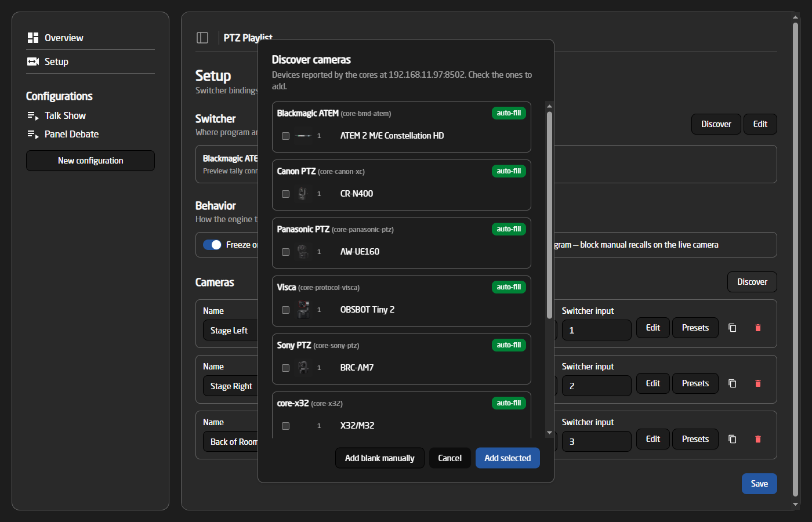Click auto-fill badge for Panasonic PTZ
This screenshot has width=812, height=522.
point(509,229)
